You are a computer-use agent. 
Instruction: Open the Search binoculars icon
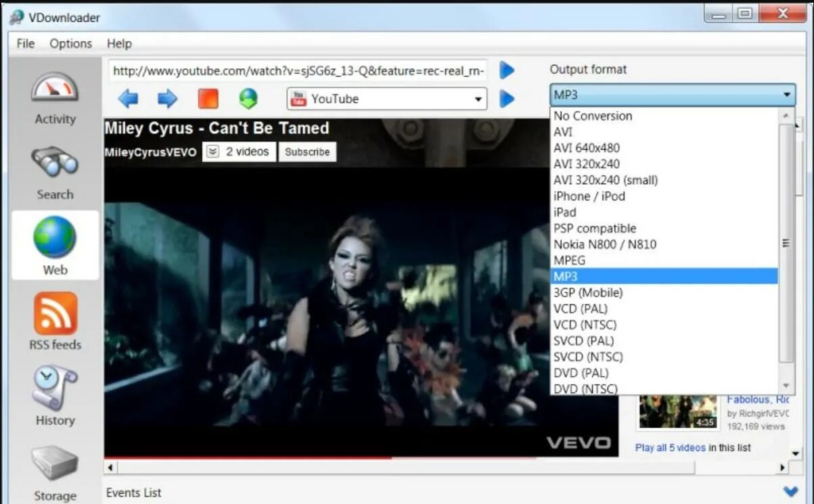pos(55,162)
